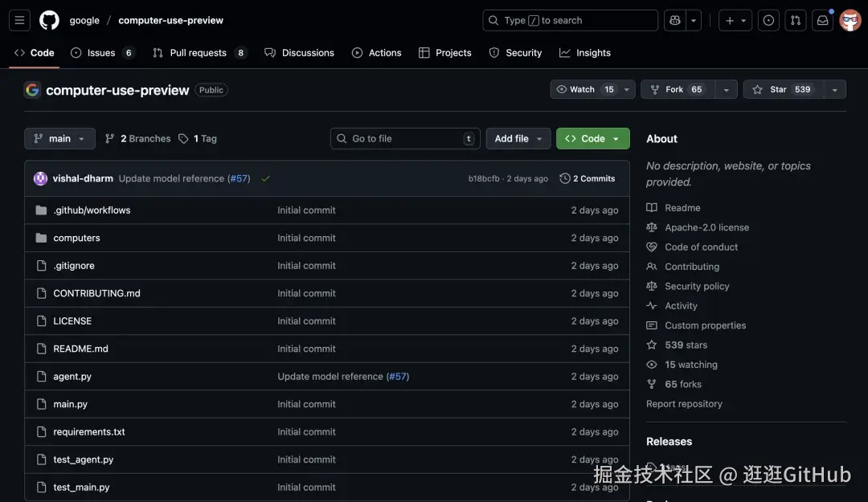Open the main.py file
Image resolution: width=868 pixels, height=502 pixels.
(70, 404)
